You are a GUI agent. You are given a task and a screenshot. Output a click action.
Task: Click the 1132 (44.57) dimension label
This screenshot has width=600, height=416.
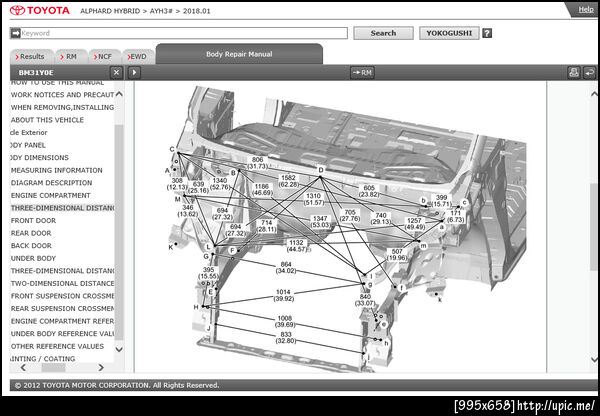(x=296, y=246)
